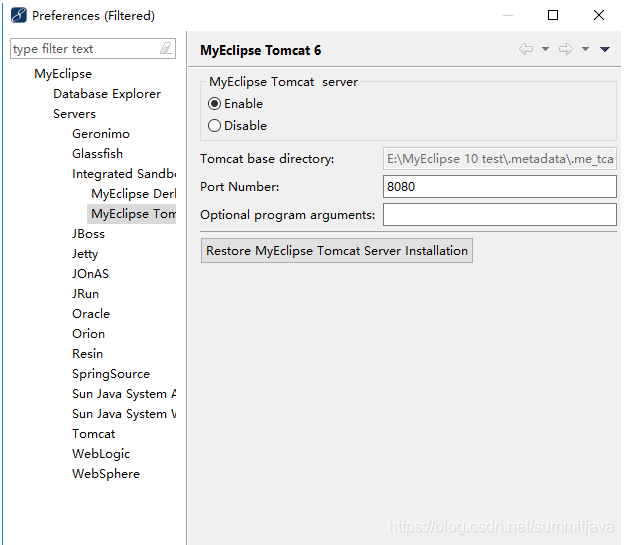
Task: Open Database Explorer preferences
Action: pyautogui.click(x=107, y=94)
